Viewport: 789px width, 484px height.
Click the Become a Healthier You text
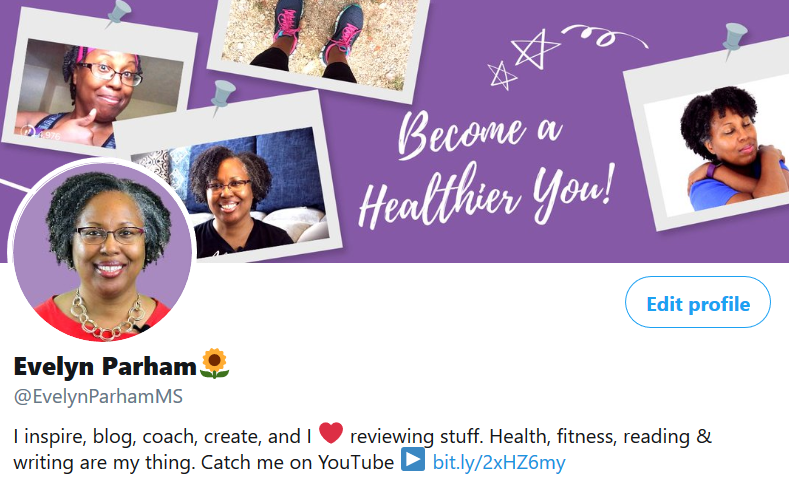pyautogui.click(x=486, y=168)
